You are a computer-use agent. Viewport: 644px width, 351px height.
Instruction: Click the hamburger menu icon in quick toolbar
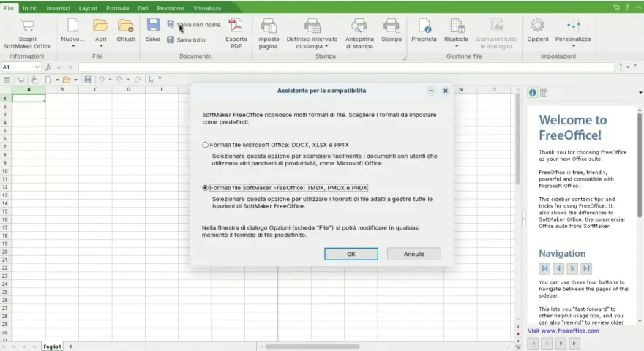coord(7,80)
